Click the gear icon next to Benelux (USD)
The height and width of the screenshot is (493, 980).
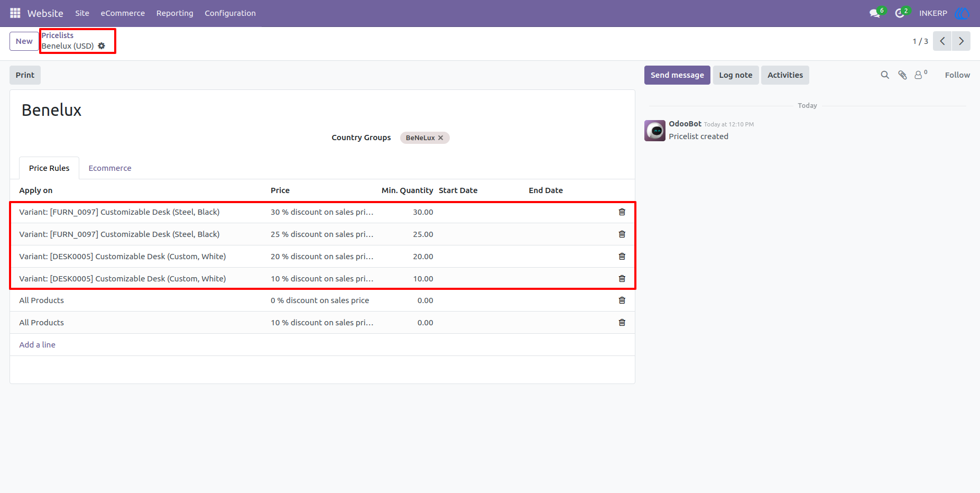click(x=101, y=46)
